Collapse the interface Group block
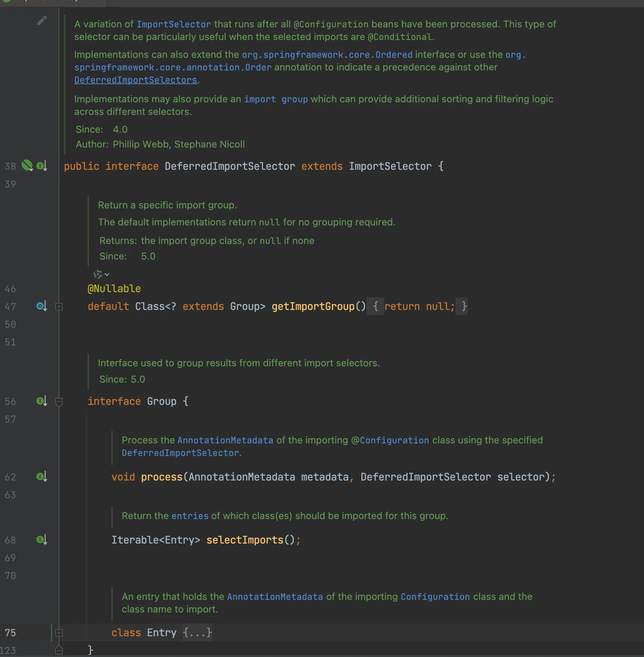 (x=59, y=402)
